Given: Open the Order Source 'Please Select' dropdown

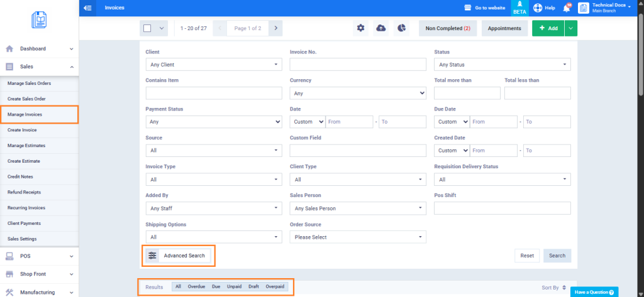Looking at the screenshot, I should pyautogui.click(x=358, y=237).
